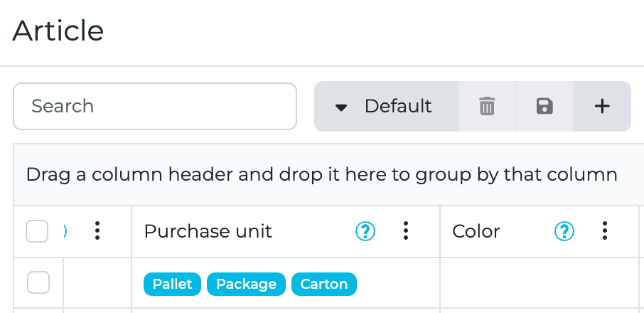Check the first row checkbox
Screen dimensions: 644x313
click(x=38, y=282)
